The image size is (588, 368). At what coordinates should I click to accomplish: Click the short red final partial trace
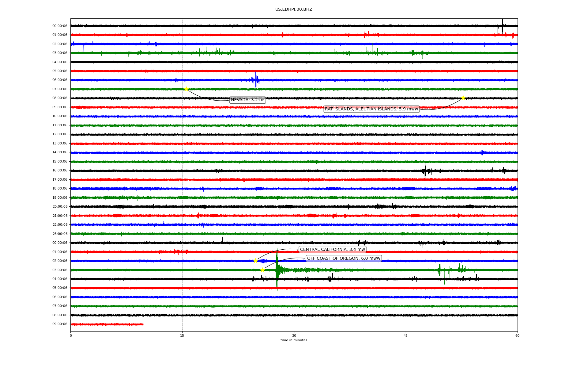tap(107, 324)
